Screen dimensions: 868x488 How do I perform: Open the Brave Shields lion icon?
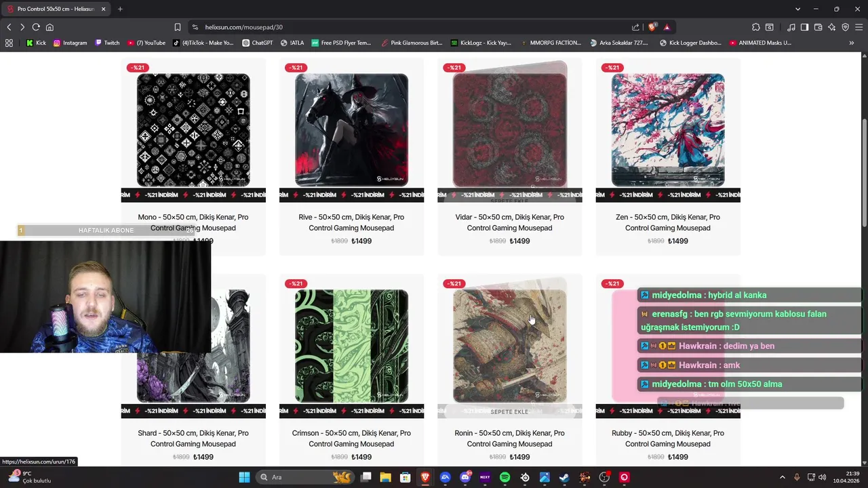[x=652, y=27]
